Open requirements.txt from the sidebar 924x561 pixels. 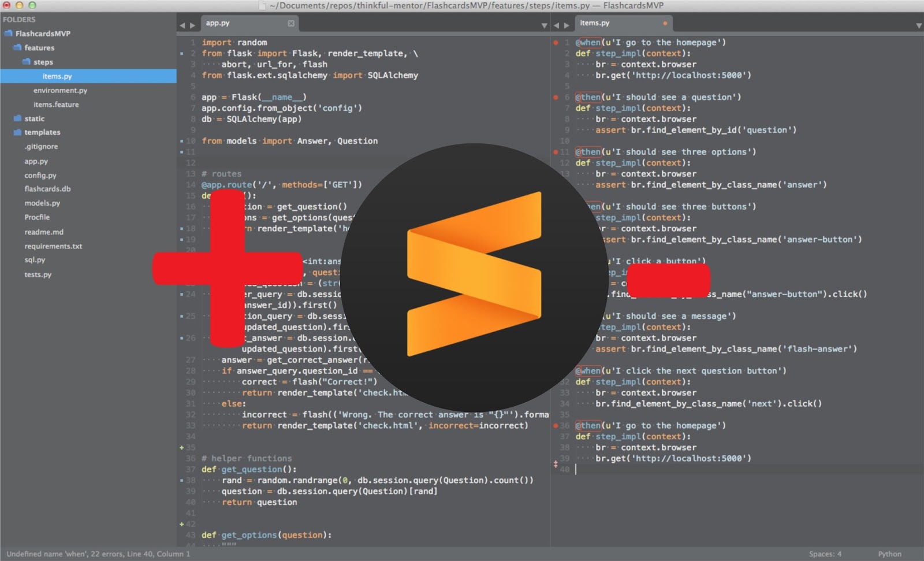pyautogui.click(x=53, y=246)
